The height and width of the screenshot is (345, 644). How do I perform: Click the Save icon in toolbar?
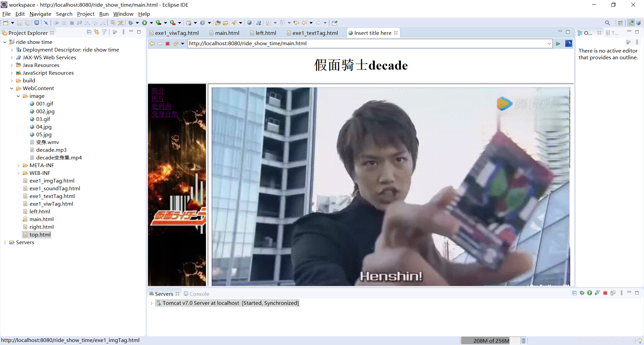pos(19,23)
